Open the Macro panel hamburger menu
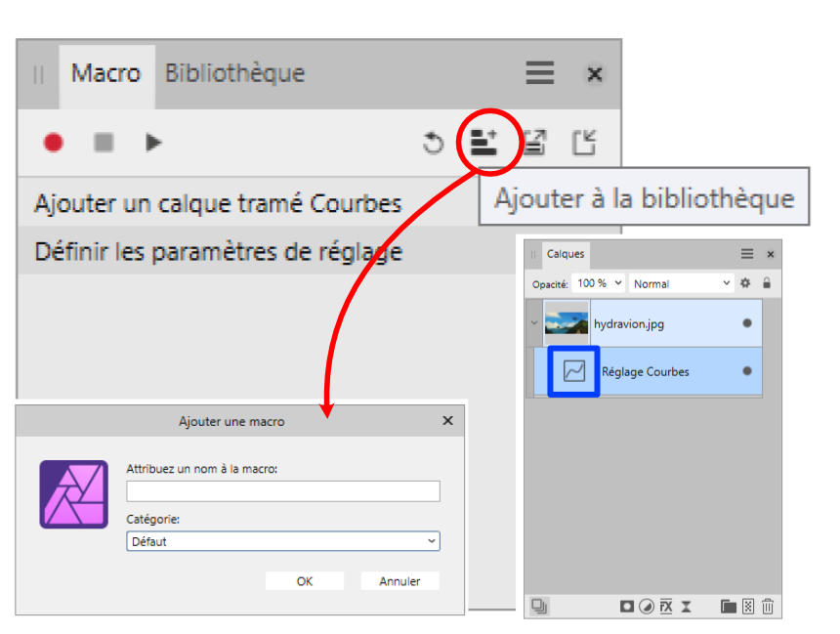840x634 pixels. 539,73
